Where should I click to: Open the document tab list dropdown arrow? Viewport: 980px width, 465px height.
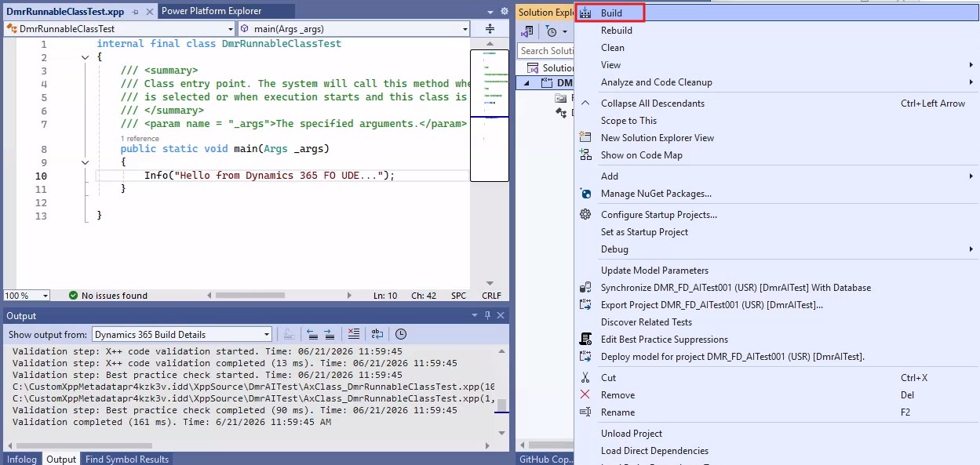(x=491, y=12)
